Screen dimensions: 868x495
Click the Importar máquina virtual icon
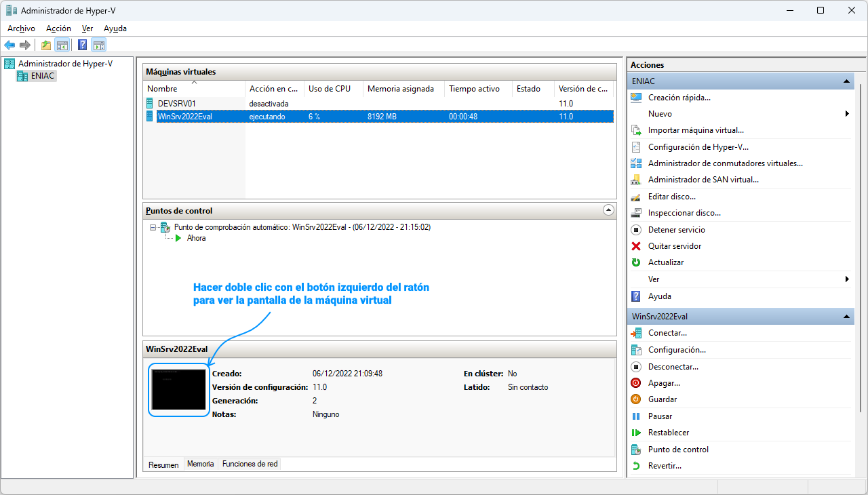tap(636, 130)
